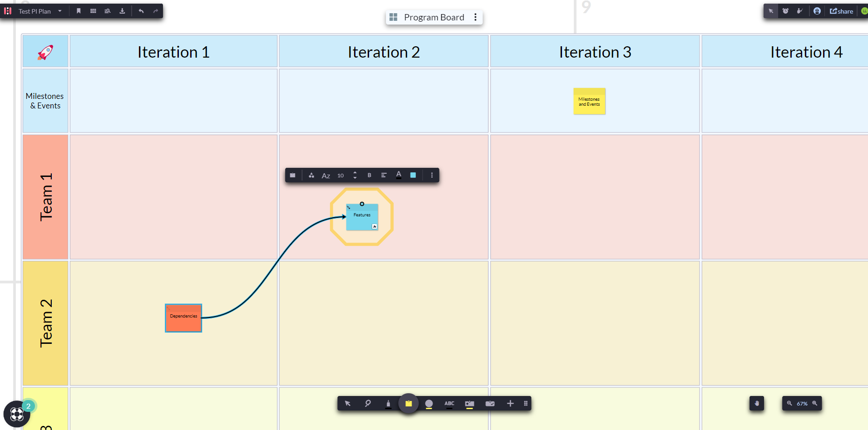This screenshot has width=868, height=430.
Task: Toggle the cursor visibility icon at top right
Action: (x=771, y=11)
